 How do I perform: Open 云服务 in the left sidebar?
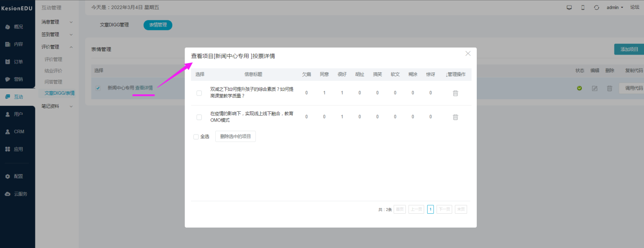(18, 194)
